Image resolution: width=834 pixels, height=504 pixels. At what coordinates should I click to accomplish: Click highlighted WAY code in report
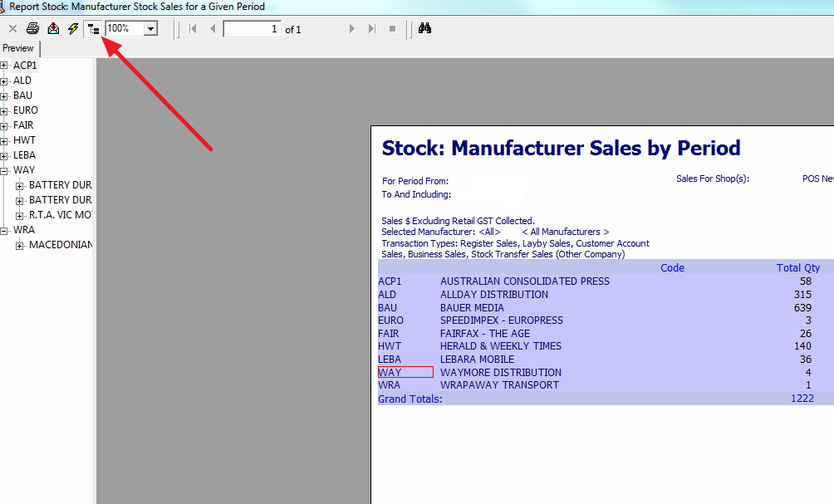[x=406, y=372]
